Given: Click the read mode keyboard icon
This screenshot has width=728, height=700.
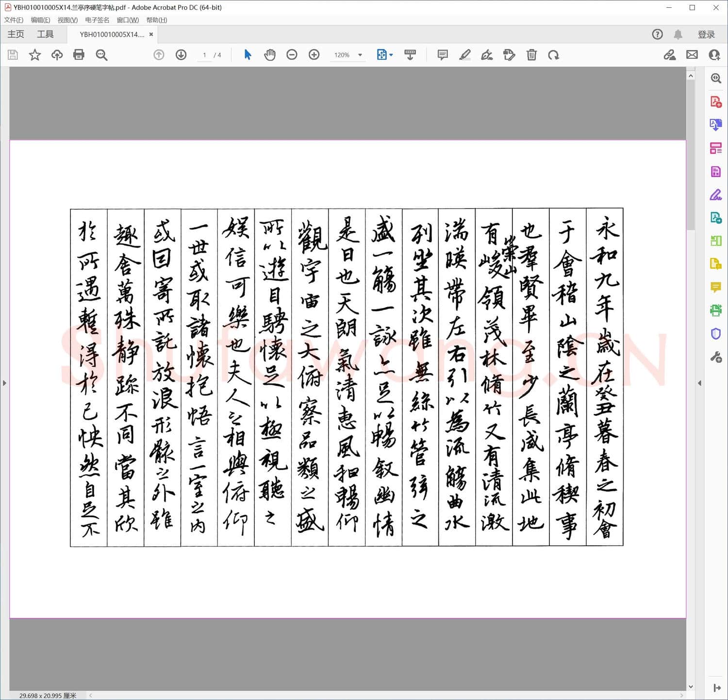Looking at the screenshot, I should pyautogui.click(x=410, y=55).
